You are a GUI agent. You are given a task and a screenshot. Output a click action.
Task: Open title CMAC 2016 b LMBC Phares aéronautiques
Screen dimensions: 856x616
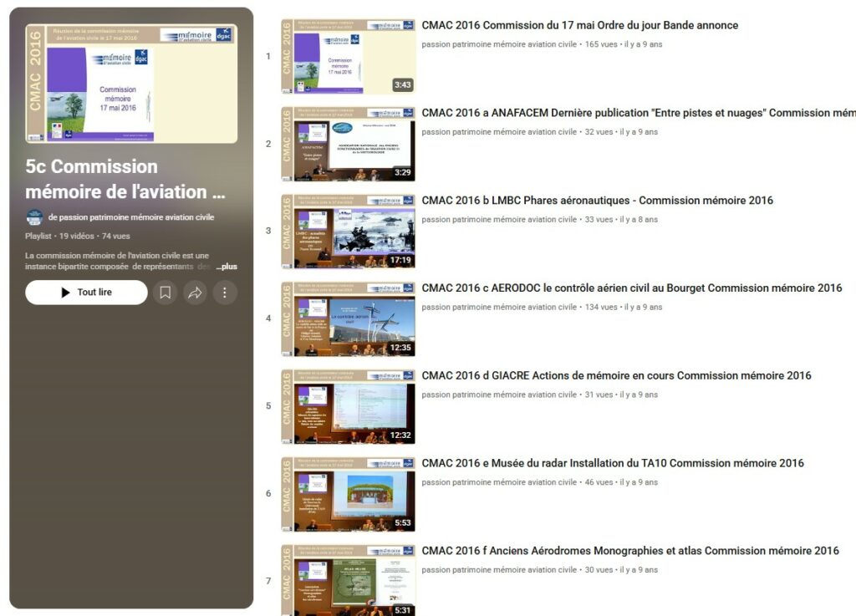[597, 201]
